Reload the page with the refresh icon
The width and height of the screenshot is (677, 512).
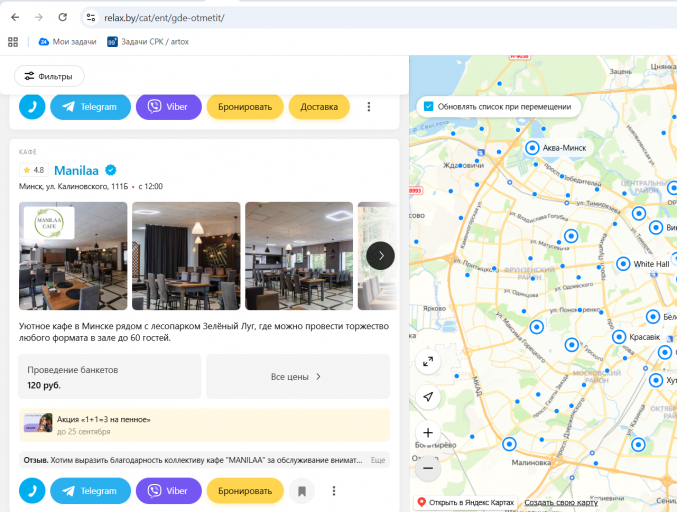(63, 17)
